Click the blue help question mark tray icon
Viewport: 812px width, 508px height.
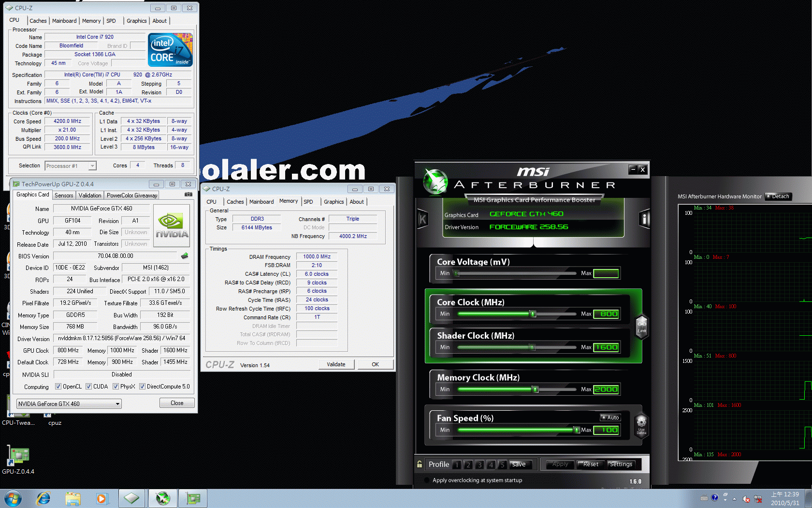pos(715,498)
